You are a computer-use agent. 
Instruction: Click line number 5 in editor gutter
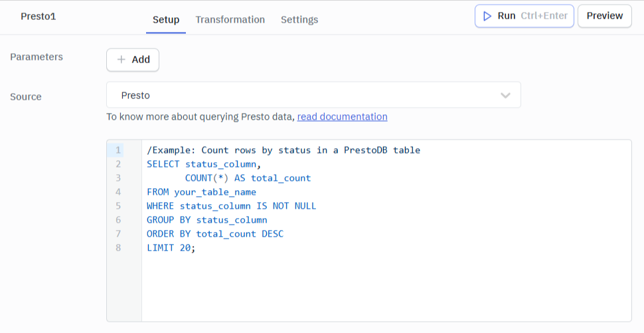[x=118, y=206]
